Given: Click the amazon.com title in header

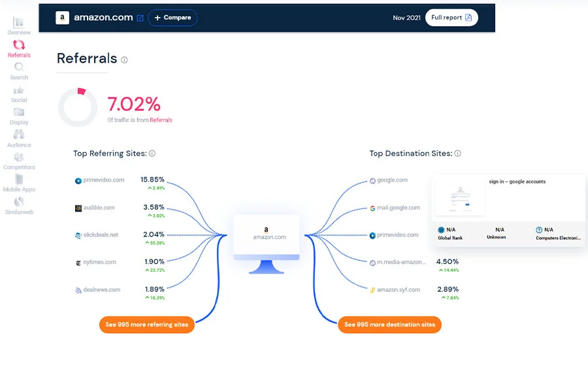Looking at the screenshot, I should [103, 18].
